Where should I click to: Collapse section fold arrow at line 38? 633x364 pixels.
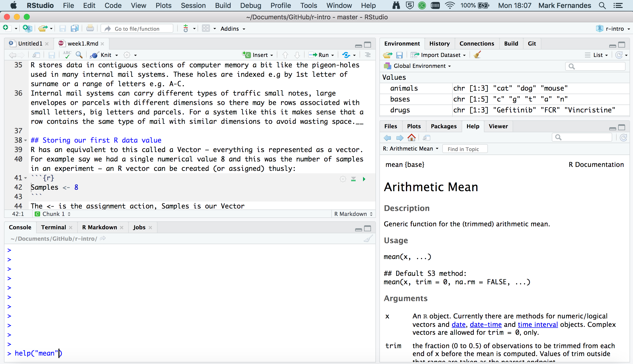pyautogui.click(x=26, y=140)
